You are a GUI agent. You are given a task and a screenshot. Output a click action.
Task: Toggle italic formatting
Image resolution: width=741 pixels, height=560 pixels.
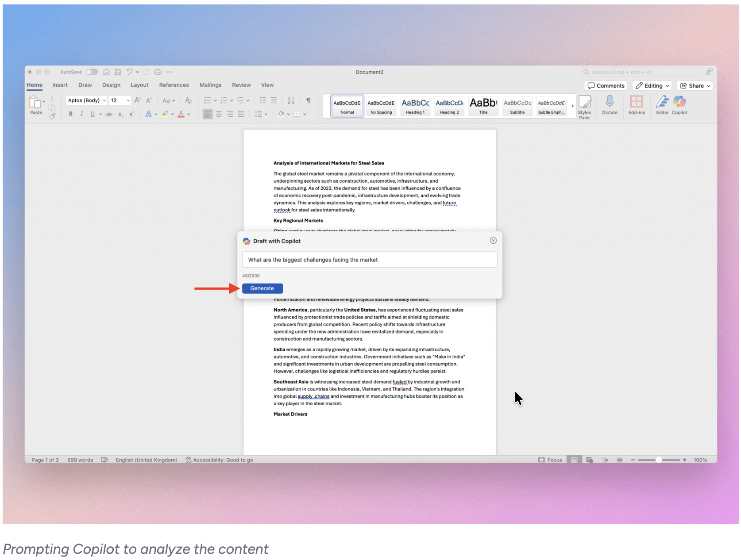click(x=81, y=114)
